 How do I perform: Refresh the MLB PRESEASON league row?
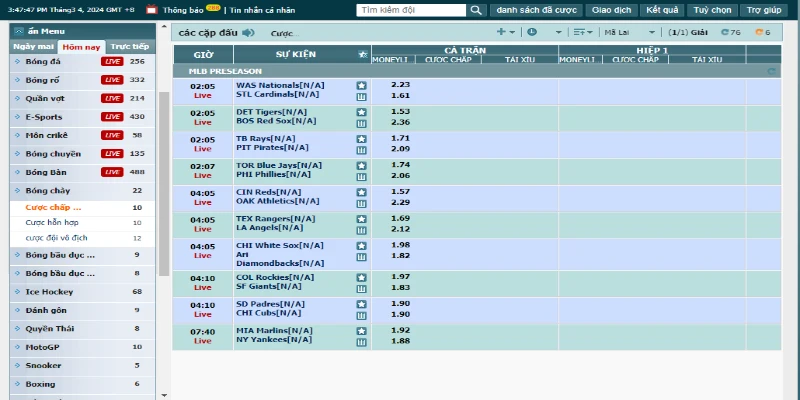coord(771,71)
